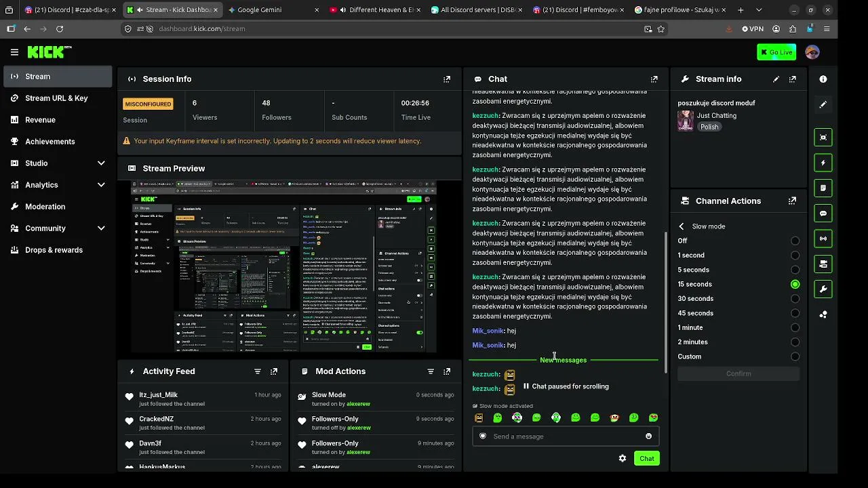Open Drops & rewards page

[x=58, y=250]
